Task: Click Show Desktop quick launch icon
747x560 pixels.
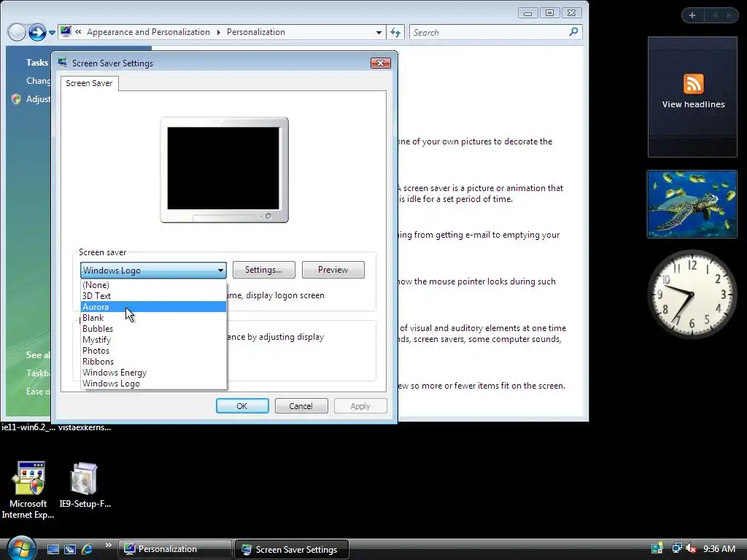Action: tap(53, 549)
